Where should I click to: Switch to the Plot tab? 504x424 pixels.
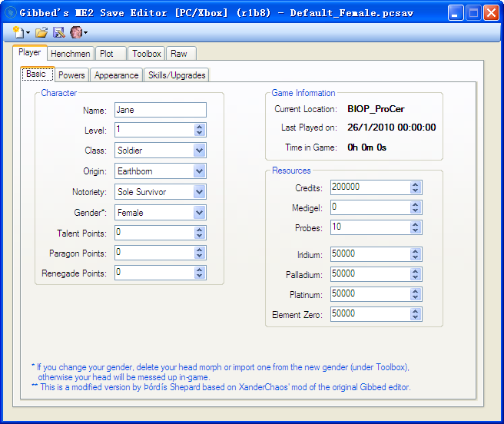point(111,54)
